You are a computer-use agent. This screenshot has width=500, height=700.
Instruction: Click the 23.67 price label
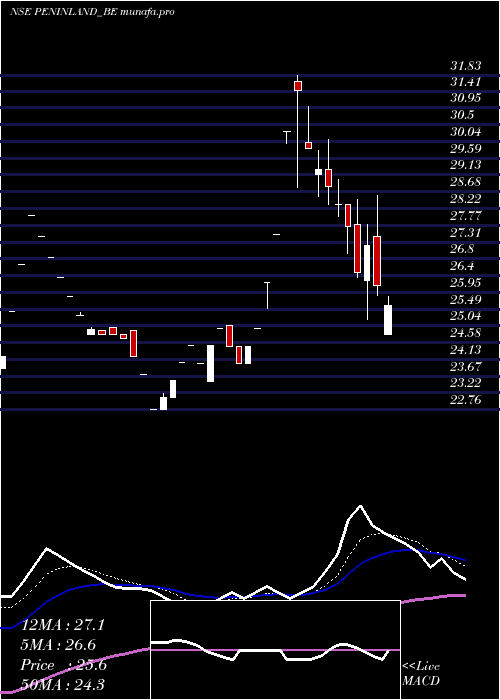pyautogui.click(x=466, y=367)
